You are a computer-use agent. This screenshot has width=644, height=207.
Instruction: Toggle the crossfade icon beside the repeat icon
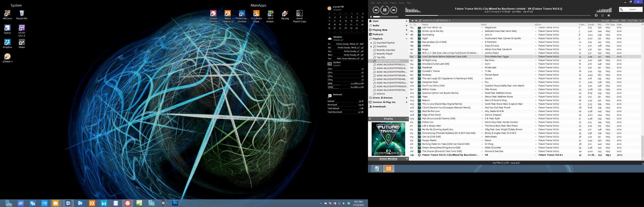tap(602, 15)
